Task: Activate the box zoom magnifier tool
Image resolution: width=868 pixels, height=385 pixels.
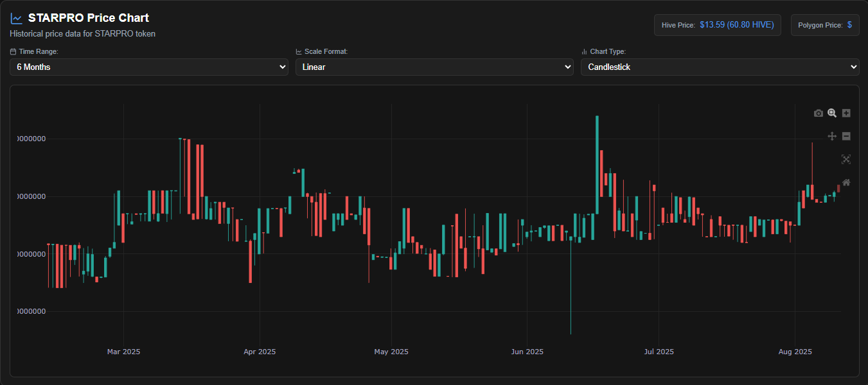Action: tap(832, 114)
